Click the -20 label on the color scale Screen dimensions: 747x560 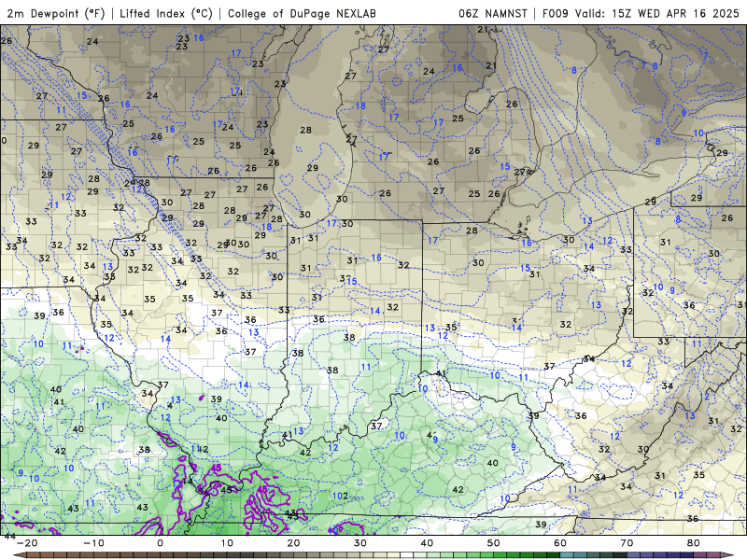point(27,543)
